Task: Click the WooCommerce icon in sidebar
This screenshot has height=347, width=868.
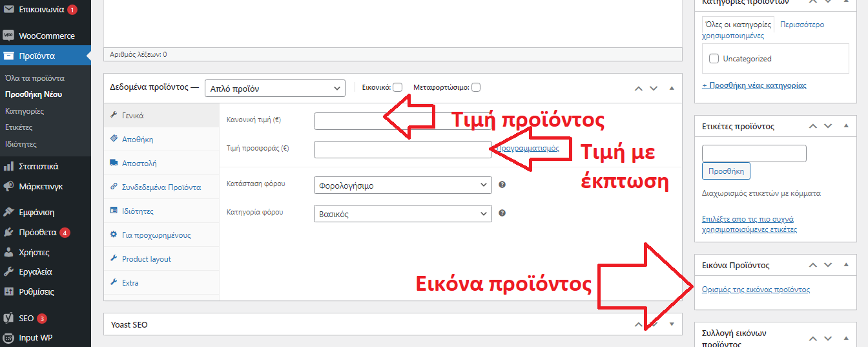Action: tap(9, 36)
